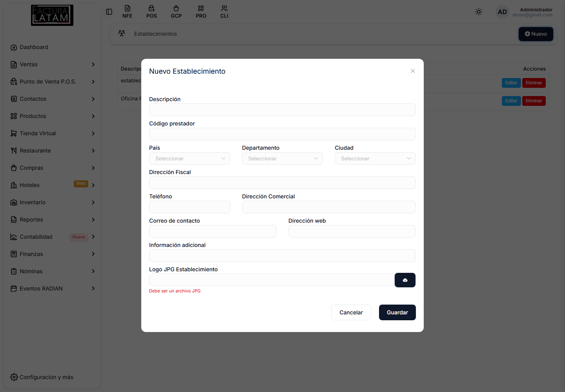Image resolution: width=565 pixels, height=392 pixels.
Task: Click the Descripción input field
Action: 282,110
